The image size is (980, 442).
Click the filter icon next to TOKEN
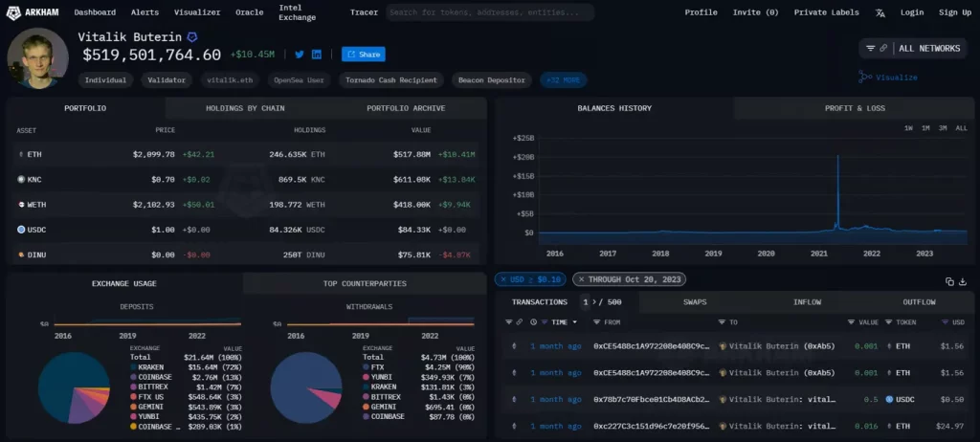pyautogui.click(x=889, y=322)
